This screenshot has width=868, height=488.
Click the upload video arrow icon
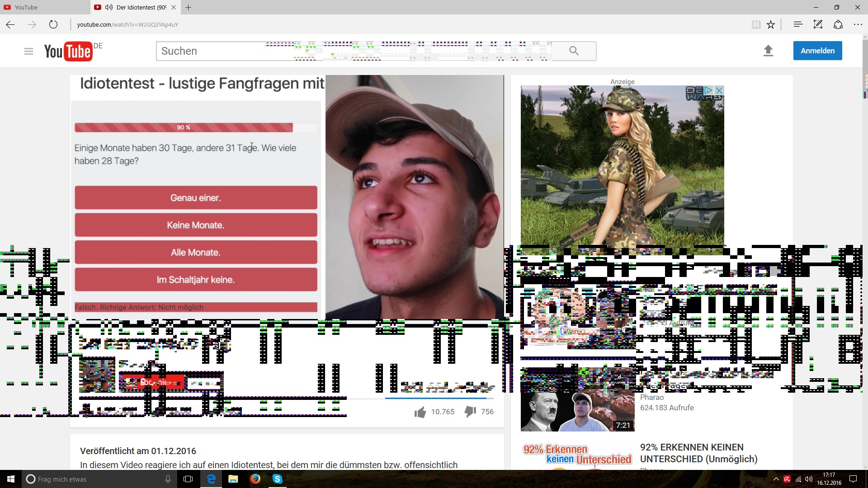click(768, 51)
